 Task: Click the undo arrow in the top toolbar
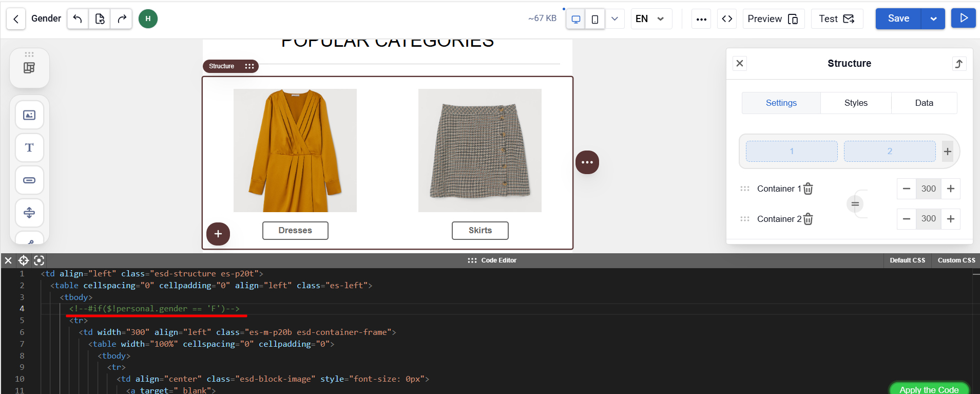point(78,19)
